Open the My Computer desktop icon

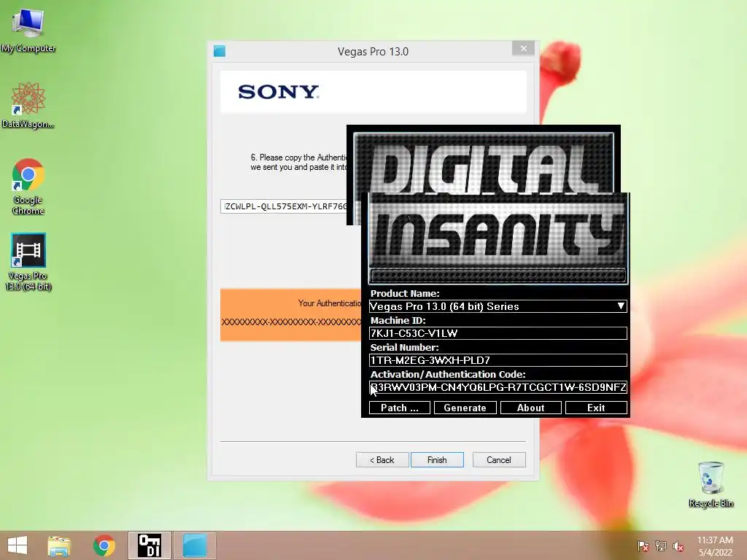coord(28,31)
